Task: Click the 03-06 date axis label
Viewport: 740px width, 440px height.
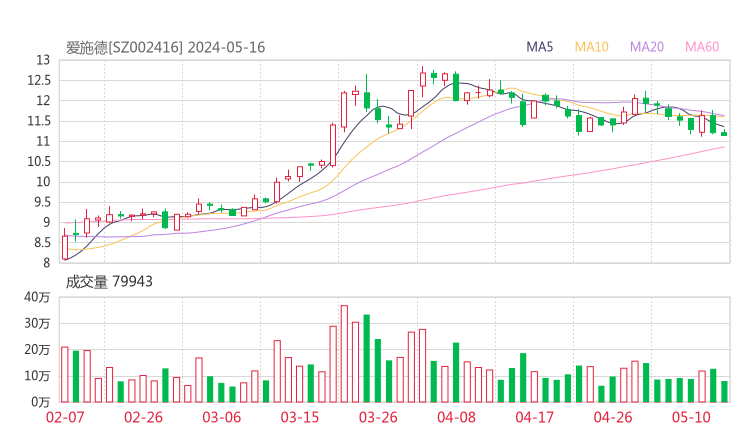Action: [221, 417]
